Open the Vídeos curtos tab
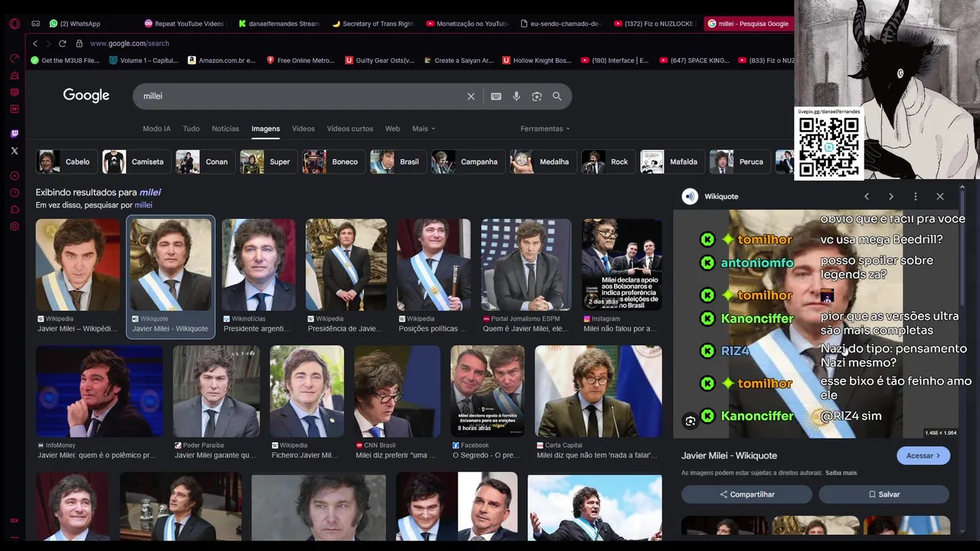The image size is (980, 551). coord(350,129)
